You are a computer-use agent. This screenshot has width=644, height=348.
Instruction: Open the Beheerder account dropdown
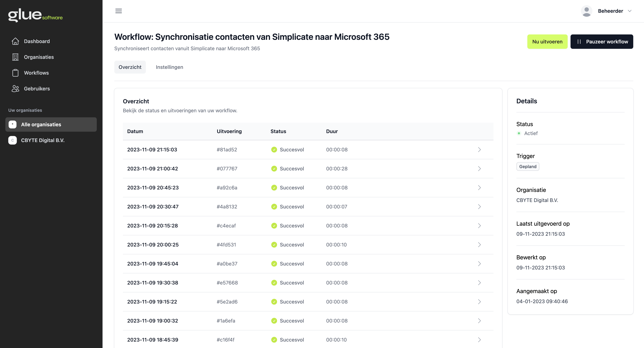click(630, 11)
